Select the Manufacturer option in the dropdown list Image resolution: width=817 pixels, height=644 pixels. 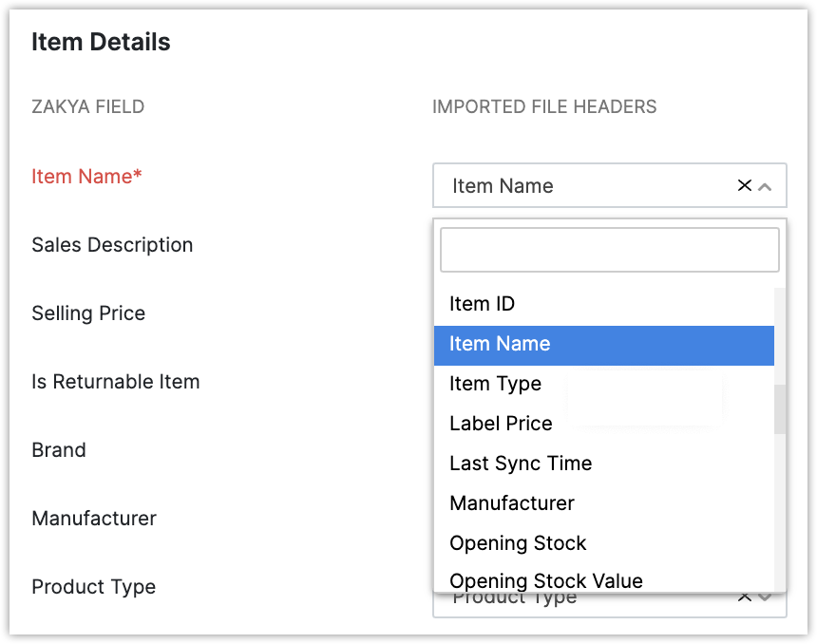pos(512,503)
